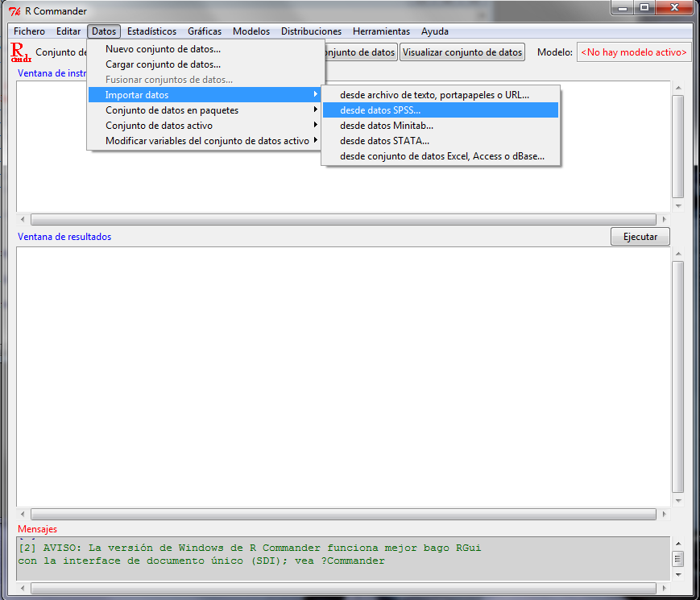The width and height of the screenshot is (700, 600).
Task: Click the resultados window vertical scrollbar
Action: (678, 377)
